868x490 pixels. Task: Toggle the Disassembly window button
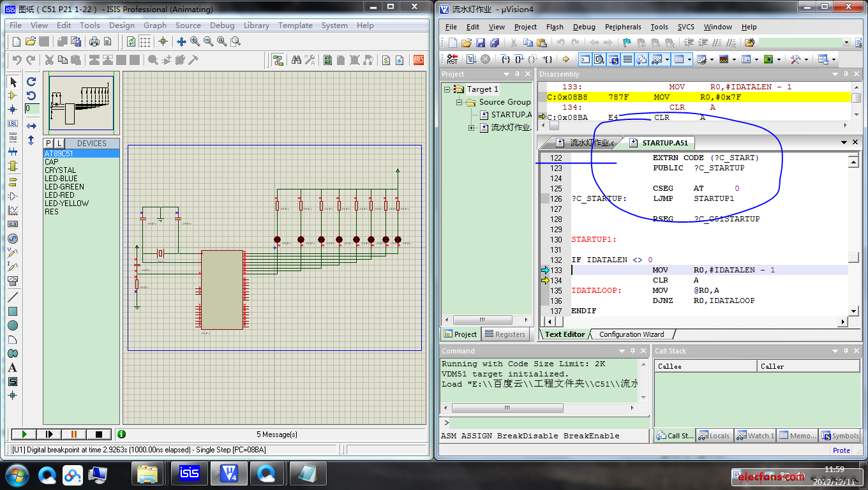point(599,59)
